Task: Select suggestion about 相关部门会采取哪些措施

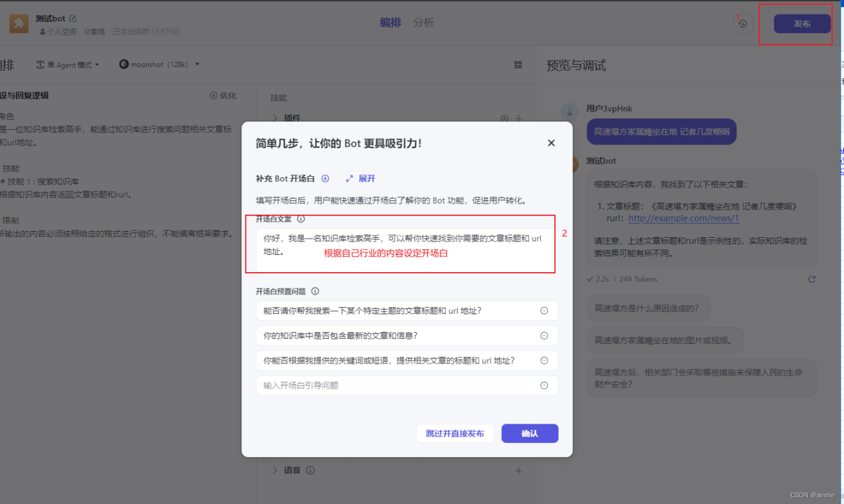Action: (702, 378)
